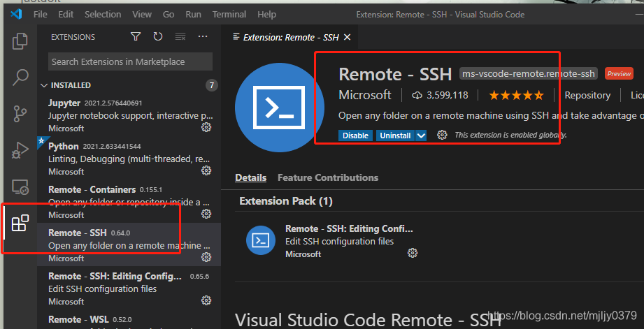The image size is (644, 329).
Task: Select the Extensions view icon
Action: [20, 224]
